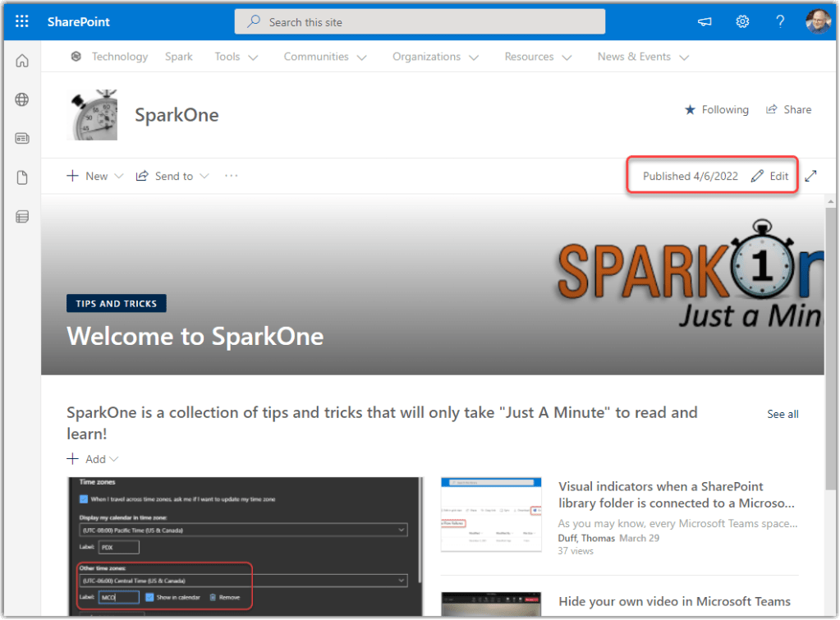Expand the Communities navigation dropdown

coord(324,57)
